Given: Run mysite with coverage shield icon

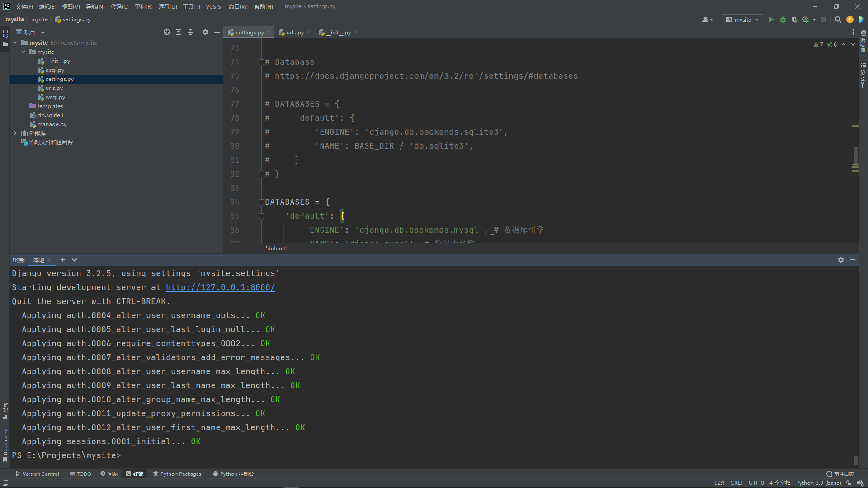Looking at the screenshot, I should coord(794,19).
